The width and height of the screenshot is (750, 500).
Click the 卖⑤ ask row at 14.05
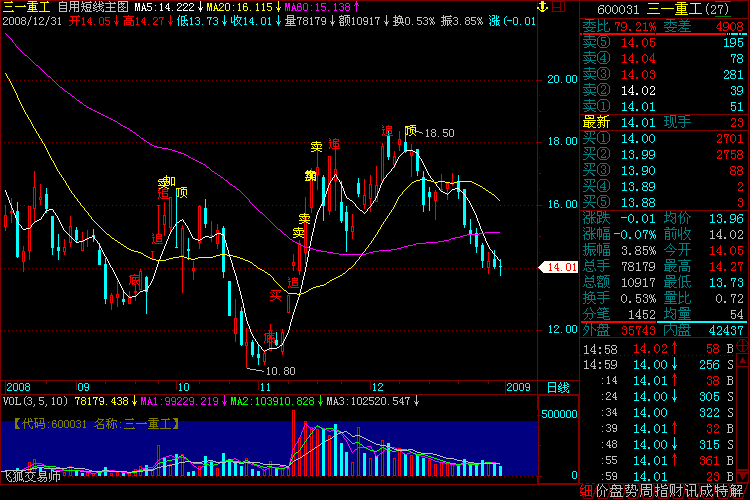coord(663,43)
